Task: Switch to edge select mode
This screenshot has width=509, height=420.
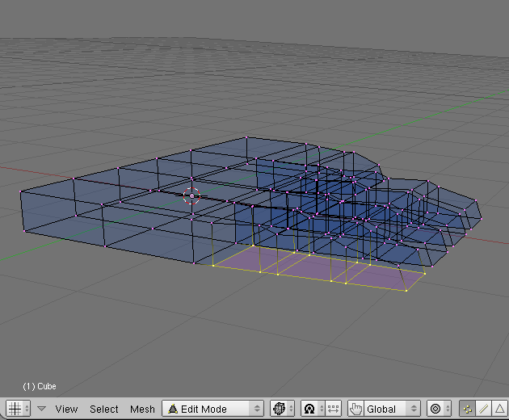Action: tap(484, 409)
